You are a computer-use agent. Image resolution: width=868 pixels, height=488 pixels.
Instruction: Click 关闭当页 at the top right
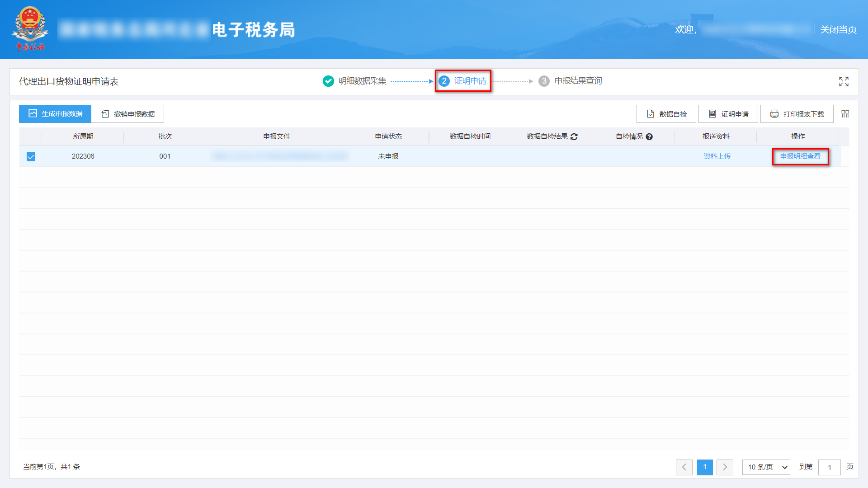pos(838,29)
